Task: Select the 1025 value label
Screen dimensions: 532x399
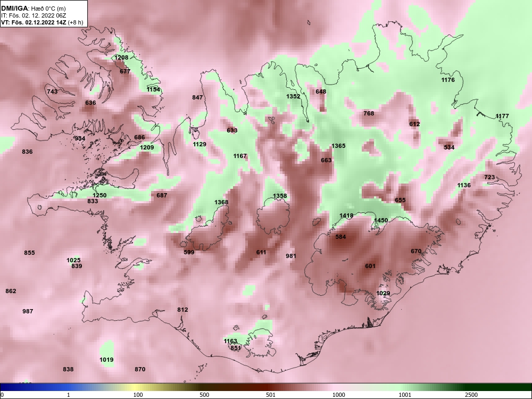Action: coord(73,261)
